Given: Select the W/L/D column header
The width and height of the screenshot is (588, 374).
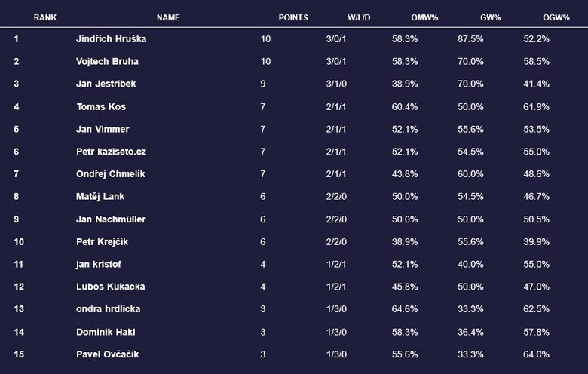Looking at the screenshot, I should pos(359,17).
